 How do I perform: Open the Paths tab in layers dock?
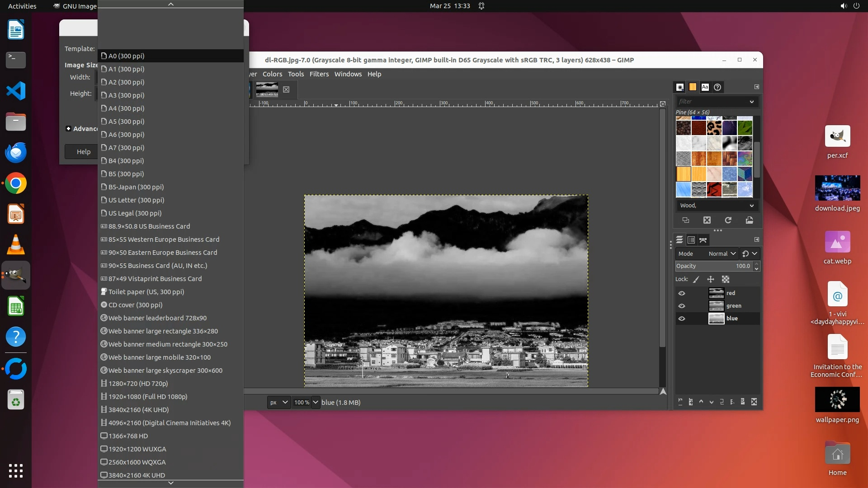703,240
